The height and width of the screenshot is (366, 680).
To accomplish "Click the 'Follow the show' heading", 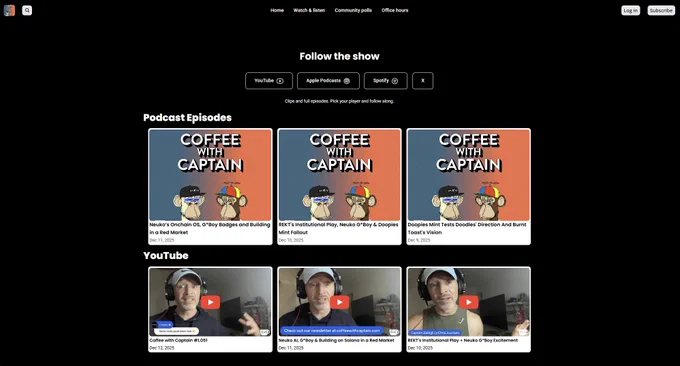I will click(x=340, y=56).
